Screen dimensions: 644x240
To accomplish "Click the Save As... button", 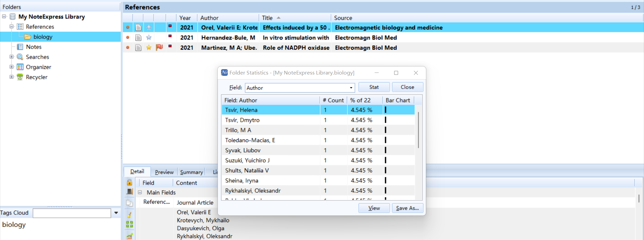I will [408, 208].
